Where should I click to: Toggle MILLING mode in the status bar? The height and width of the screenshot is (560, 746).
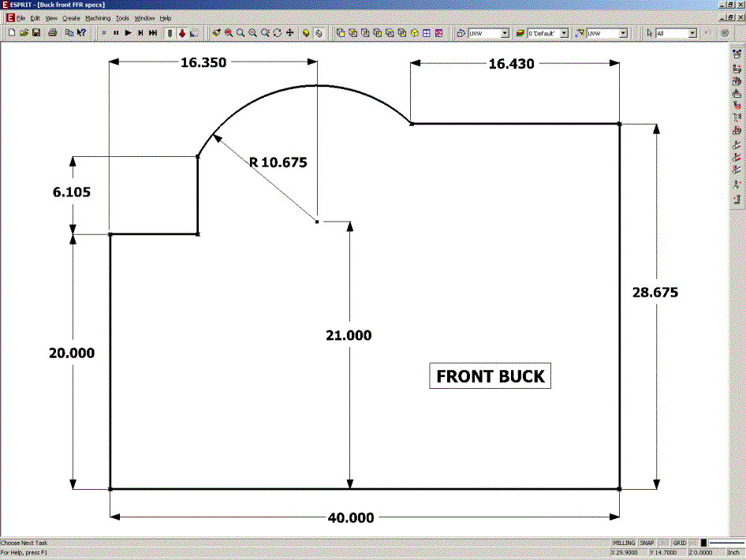(x=624, y=543)
